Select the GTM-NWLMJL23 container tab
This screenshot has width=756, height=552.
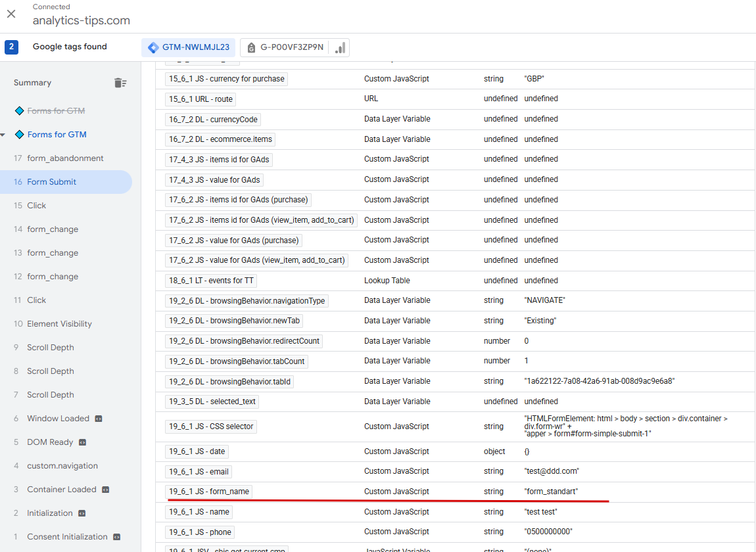coord(189,47)
